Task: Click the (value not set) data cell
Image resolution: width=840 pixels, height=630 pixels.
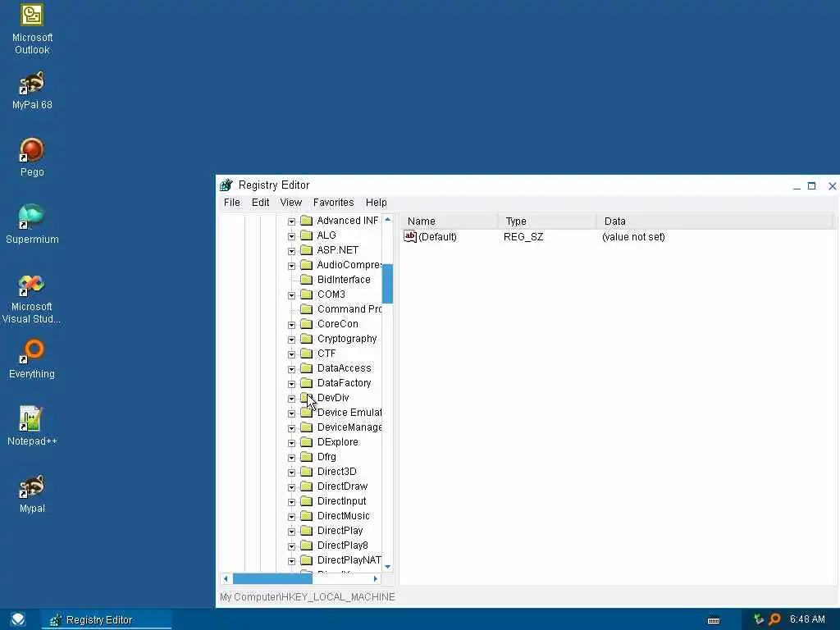Action: (633, 237)
